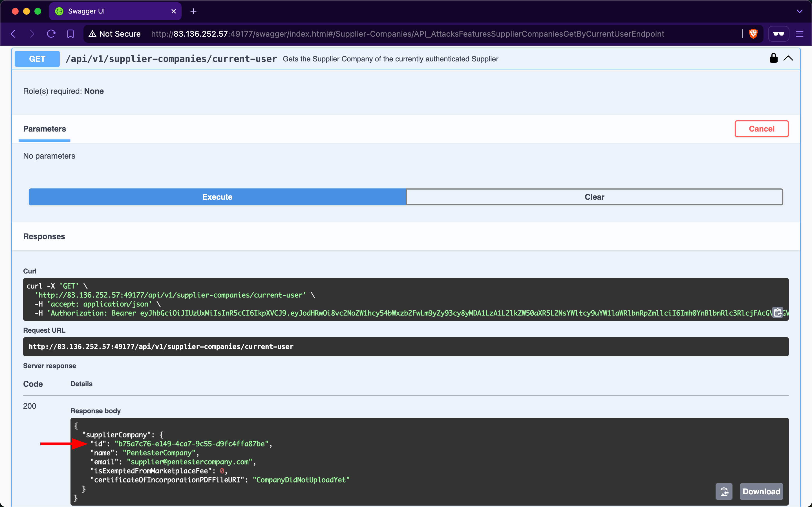Screen dimensions: 812x507
Task: Toggle the private glasses icon in toolbar
Action: [x=778, y=34]
